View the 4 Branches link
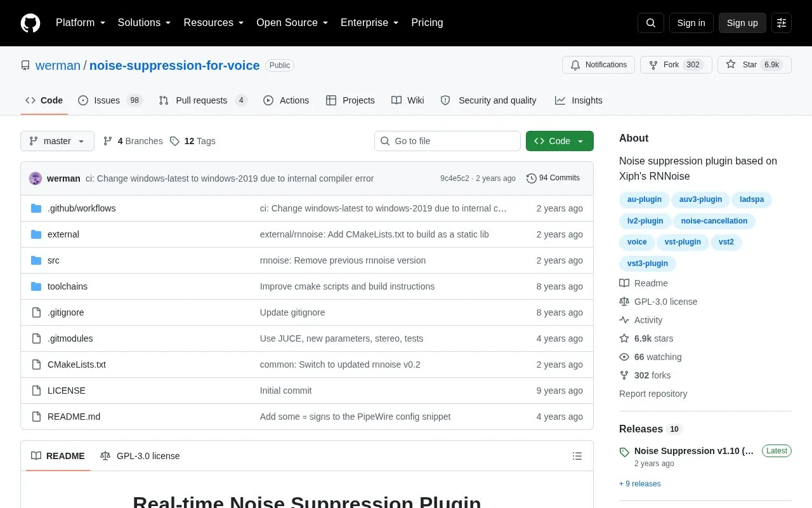Screen dimensions: 812x508 (133, 141)
